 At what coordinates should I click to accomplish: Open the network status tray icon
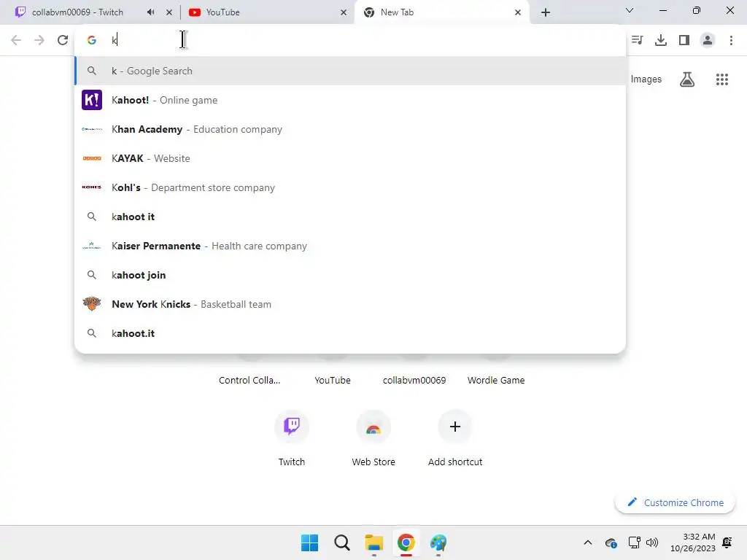(634, 542)
